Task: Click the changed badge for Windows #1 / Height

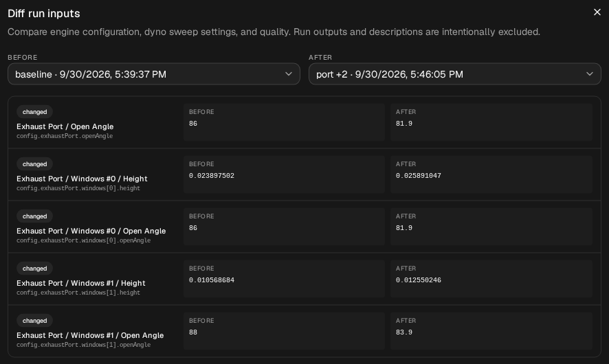Action: point(34,269)
